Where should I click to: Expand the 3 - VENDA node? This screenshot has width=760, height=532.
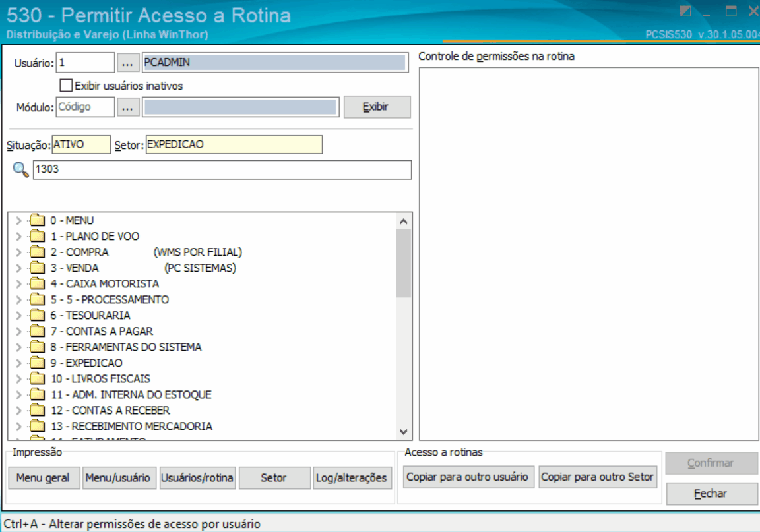point(18,268)
